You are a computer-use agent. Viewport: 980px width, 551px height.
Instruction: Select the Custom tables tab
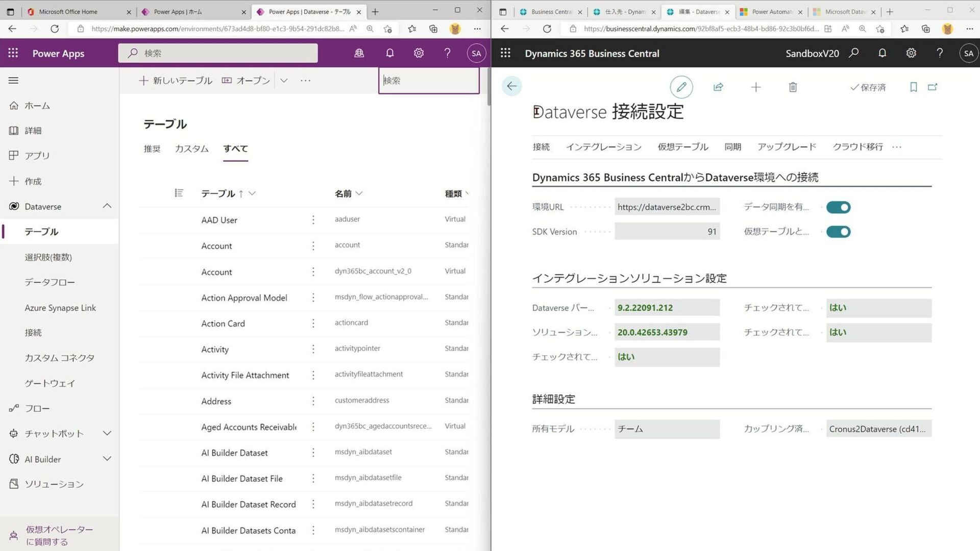click(x=191, y=148)
